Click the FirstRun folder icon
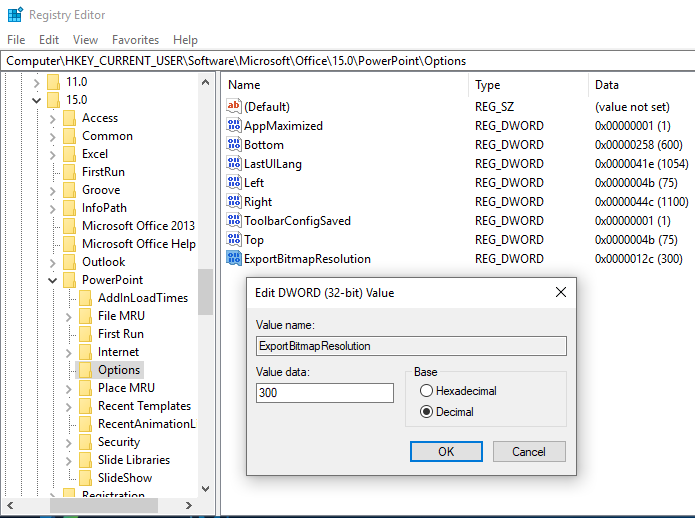This screenshot has height=518, width=695. (69, 172)
